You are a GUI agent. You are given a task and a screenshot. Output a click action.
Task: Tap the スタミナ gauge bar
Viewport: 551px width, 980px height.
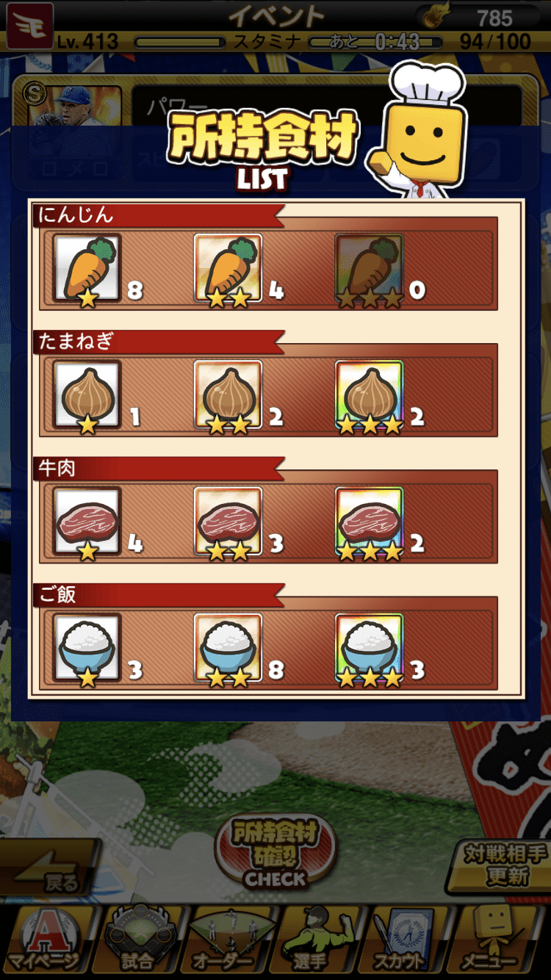(x=179, y=42)
